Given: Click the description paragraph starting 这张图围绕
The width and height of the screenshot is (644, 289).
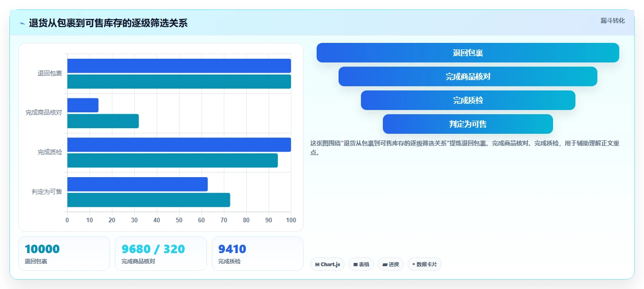Looking at the screenshot, I should tap(464, 148).
